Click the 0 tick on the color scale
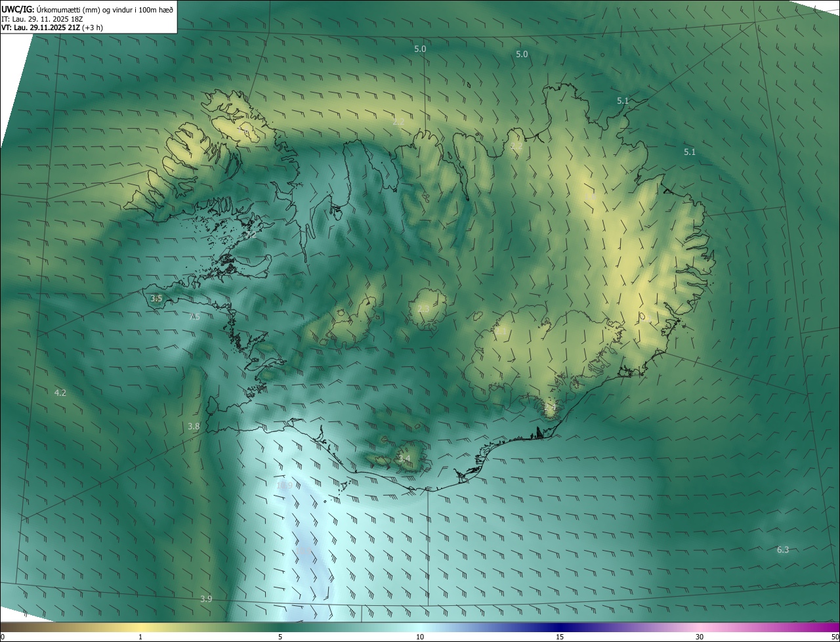Viewport: 840px width, 642px height. click(3, 637)
